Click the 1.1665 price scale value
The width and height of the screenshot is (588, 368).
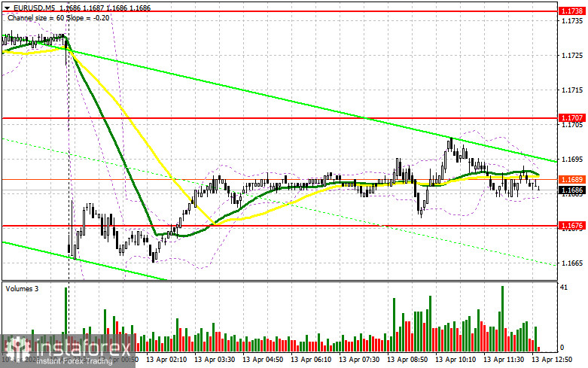click(x=572, y=263)
